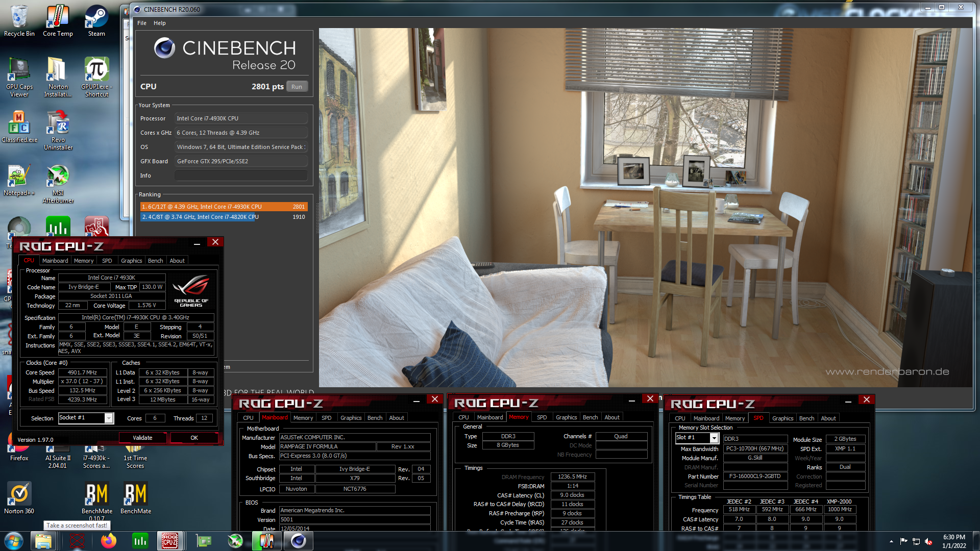Open Bench tab in top CPU-Z window
The height and width of the screenshot is (551, 980).
click(156, 261)
